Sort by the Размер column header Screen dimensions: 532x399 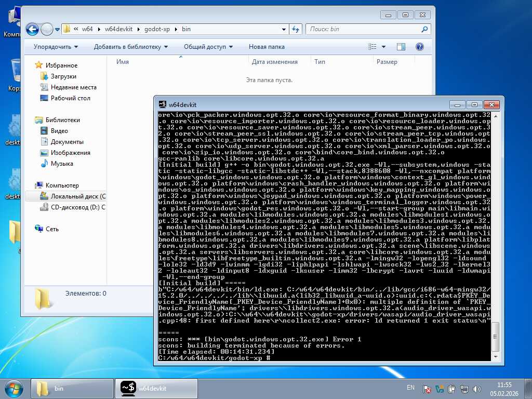click(x=387, y=62)
